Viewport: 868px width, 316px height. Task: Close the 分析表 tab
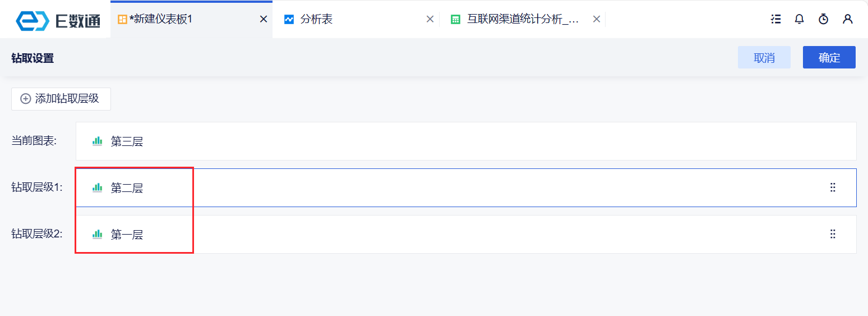point(430,19)
